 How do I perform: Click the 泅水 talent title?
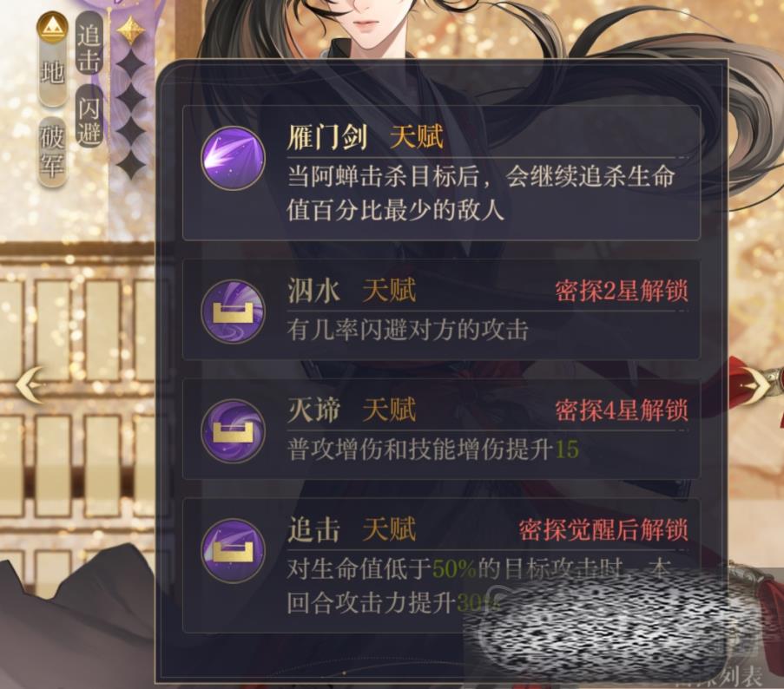313,291
